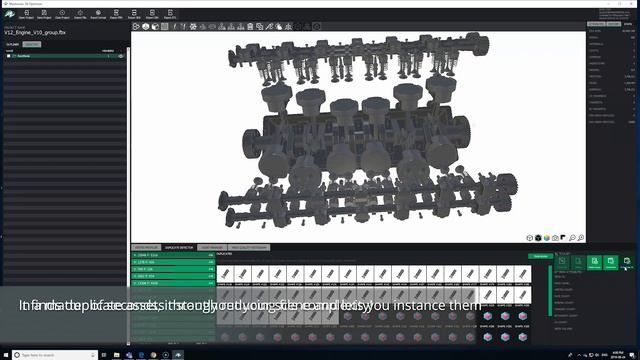The width and height of the screenshot is (640, 360).
Task: Click the first green tool button in duplicate tools
Action: coord(594,262)
